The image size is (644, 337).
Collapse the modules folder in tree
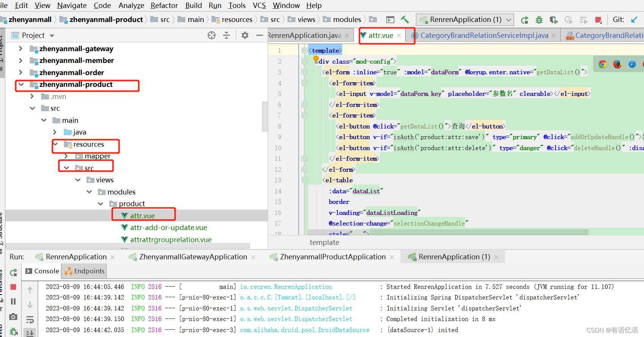[89, 192]
